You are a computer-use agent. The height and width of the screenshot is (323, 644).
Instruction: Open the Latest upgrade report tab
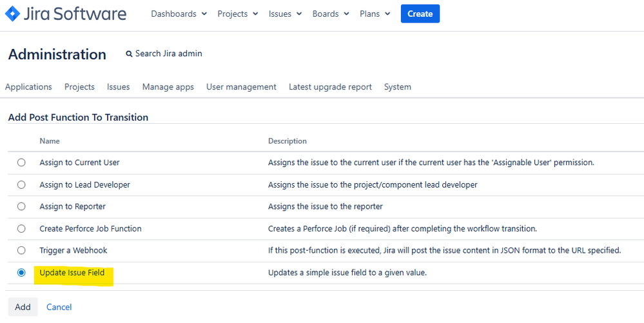(330, 86)
